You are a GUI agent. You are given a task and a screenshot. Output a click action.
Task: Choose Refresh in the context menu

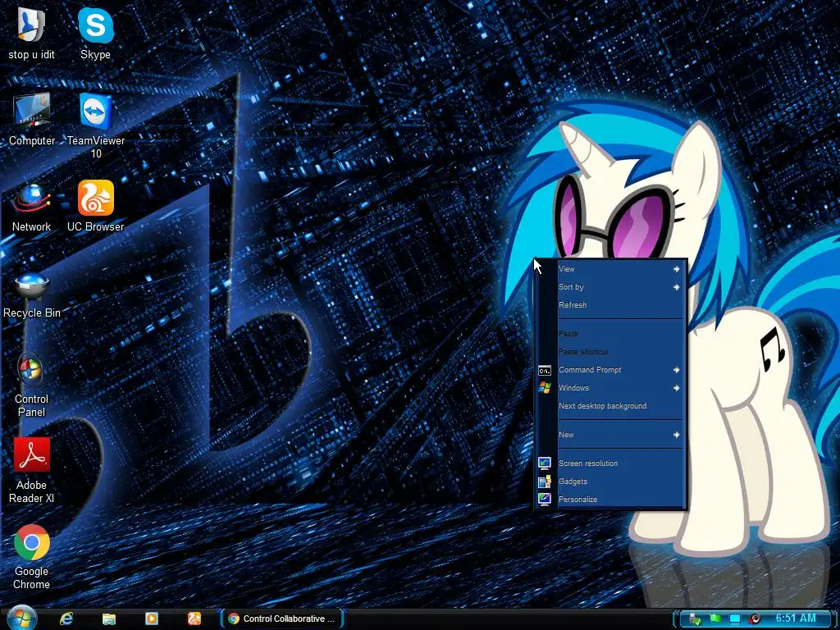pos(610,305)
